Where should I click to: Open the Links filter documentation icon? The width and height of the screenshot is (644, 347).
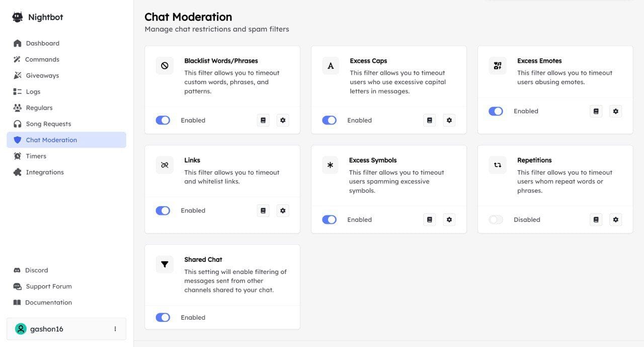pos(263,211)
